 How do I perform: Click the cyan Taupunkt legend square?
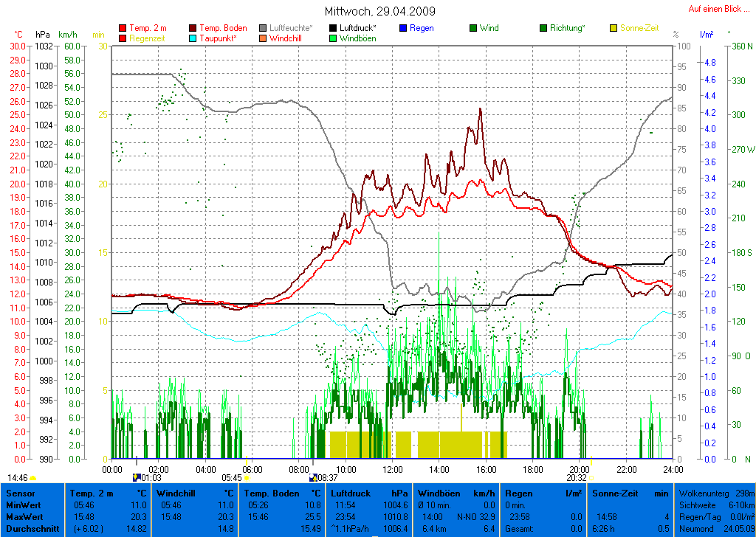point(193,38)
